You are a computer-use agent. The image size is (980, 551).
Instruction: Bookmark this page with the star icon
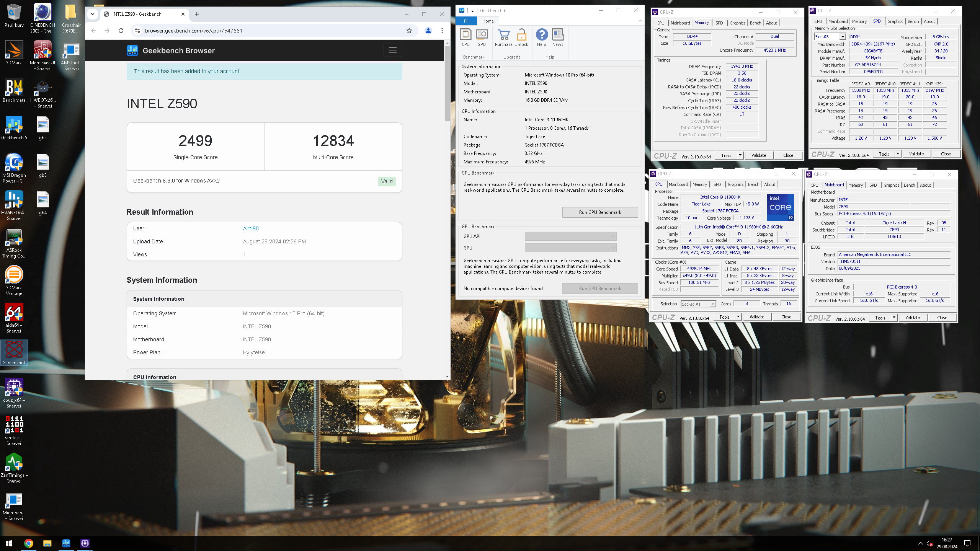click(409, 31)
